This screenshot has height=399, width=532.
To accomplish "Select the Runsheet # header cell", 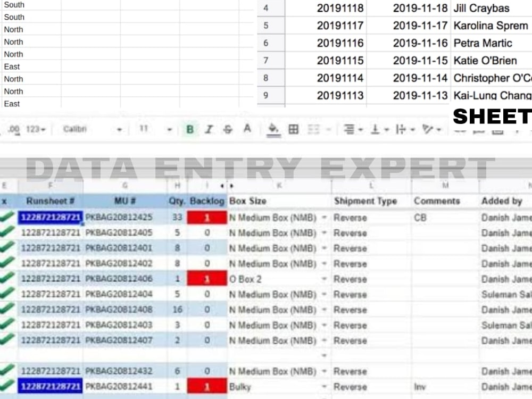I will (x=51, y=201).
